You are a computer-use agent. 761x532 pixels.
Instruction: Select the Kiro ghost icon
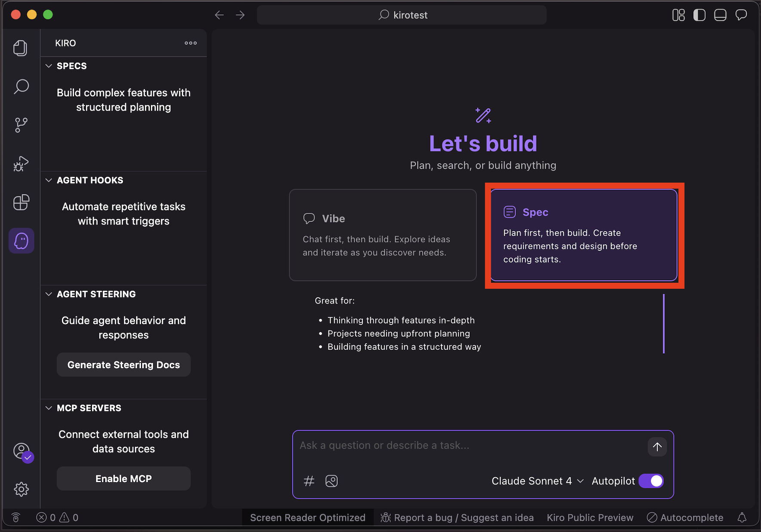coord(21,241)
